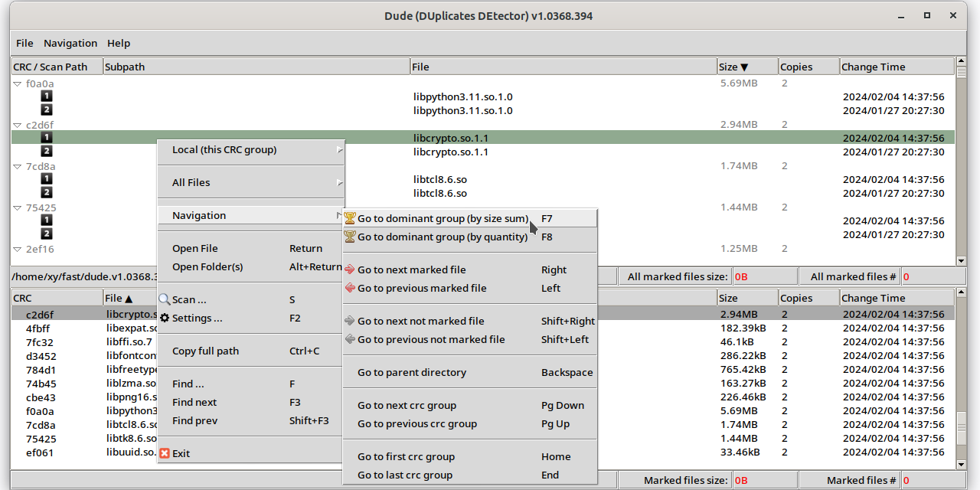The height and width of the screenshot is (490, 980).
Task: Collapse the 7cd8a CRC group
Action: click(18, 167)
